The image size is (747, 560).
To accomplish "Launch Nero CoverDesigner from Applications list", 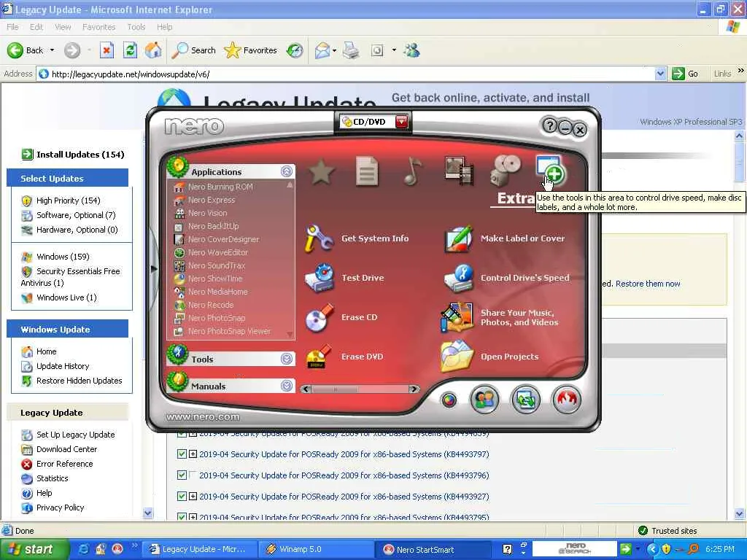I will (x=223, y=239).
